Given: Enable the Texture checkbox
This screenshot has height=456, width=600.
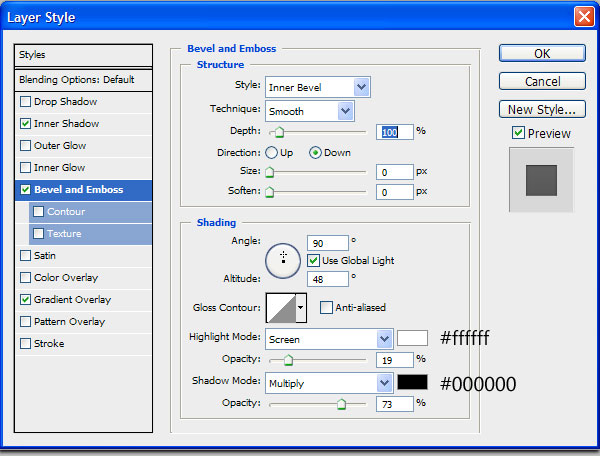Looking at the screenshot, I should tap(38, 233).
